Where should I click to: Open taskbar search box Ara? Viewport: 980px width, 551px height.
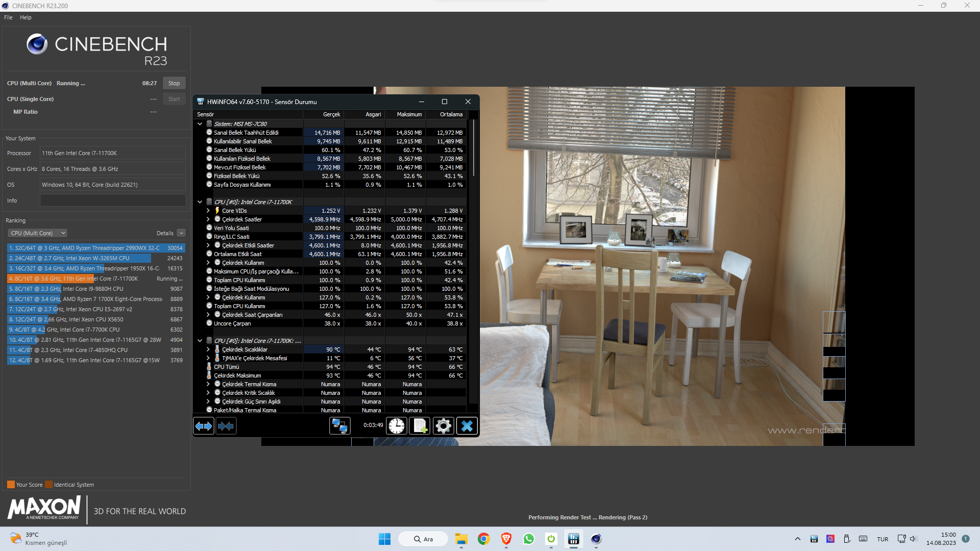click(423, 539)
